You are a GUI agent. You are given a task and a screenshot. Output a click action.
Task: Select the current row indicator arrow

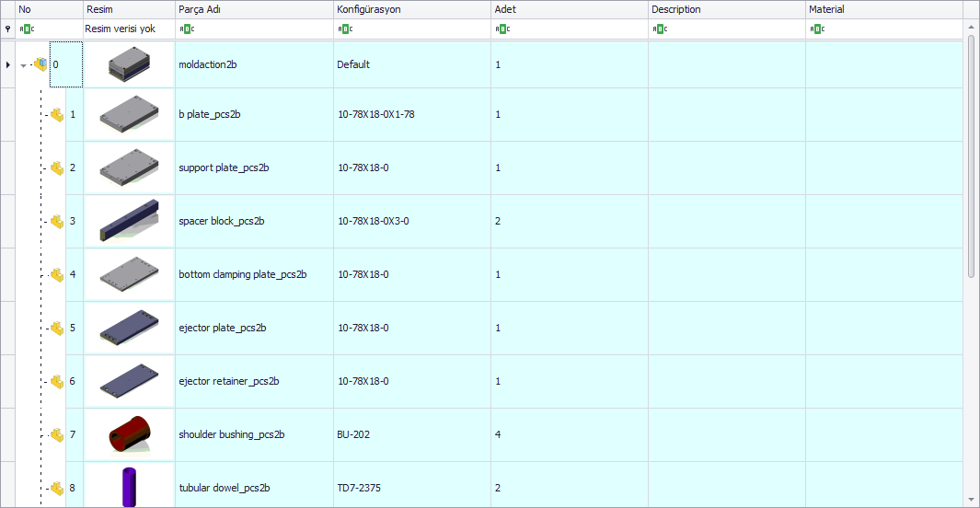[x=7, y=64]
